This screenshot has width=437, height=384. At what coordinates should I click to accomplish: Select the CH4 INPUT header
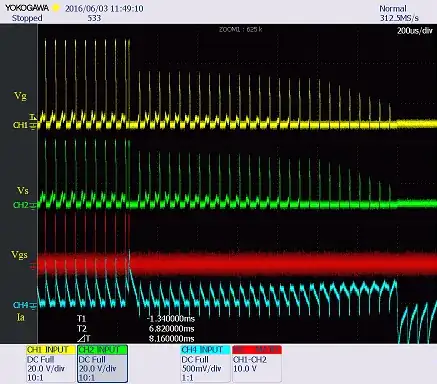click(205, 350)
